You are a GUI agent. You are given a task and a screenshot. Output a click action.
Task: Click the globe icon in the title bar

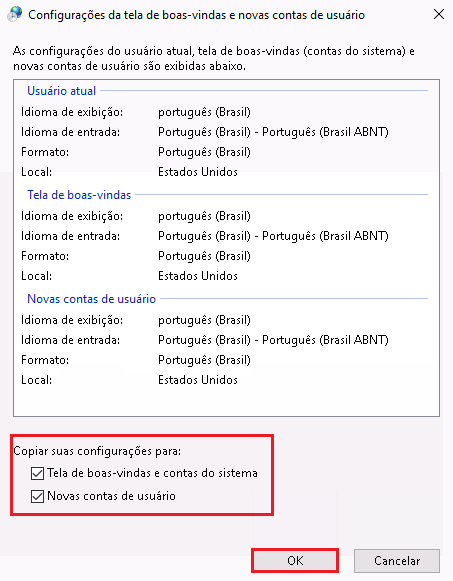[15, 15]
